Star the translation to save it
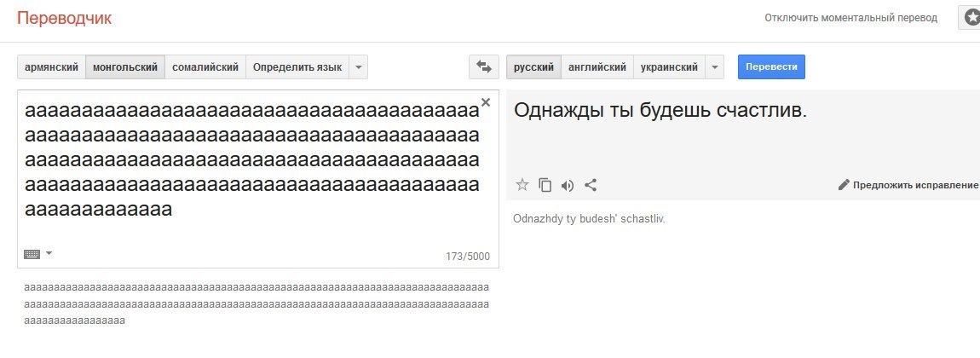The width and height of the screenshot is (980, 358). click(522, 185)
